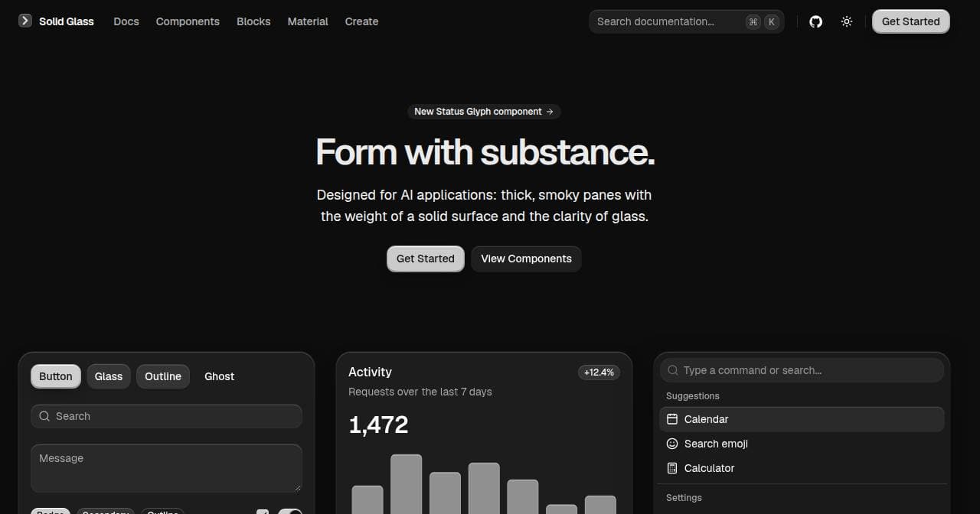This screenshot has height=514, width=980.
Task: Open the GitHub repository icon
Action: (816, 21)
